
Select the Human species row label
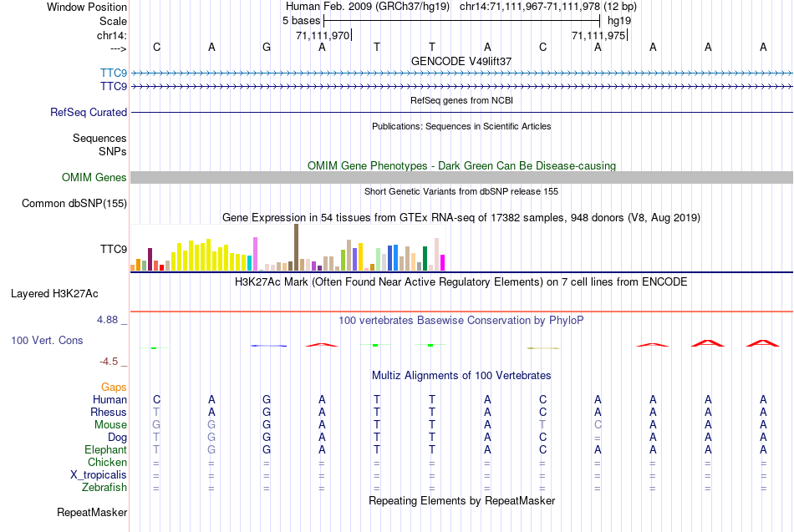coord(109,400)
